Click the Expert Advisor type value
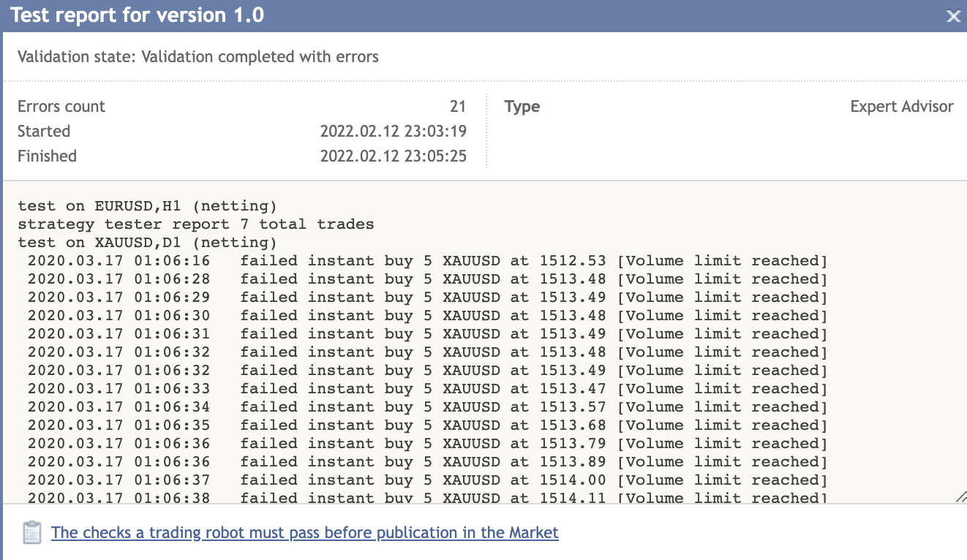Image resolution: width=967 pixels, height=560 pixels. [902, 107]
